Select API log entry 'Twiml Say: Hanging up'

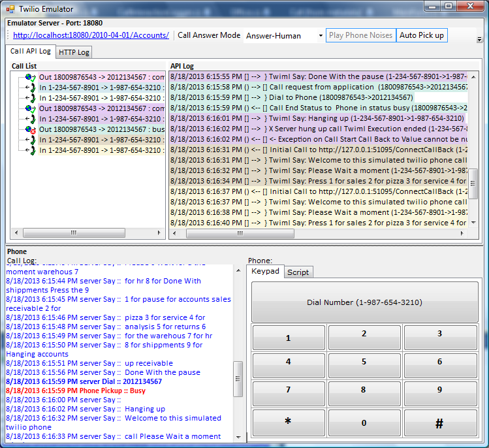click(317, 118)
